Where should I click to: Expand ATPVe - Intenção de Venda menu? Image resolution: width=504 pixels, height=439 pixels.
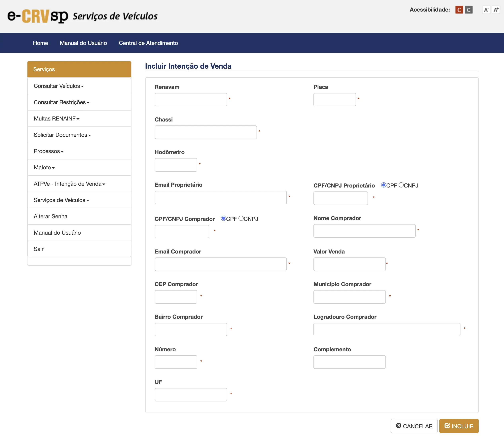pos(69,184)
